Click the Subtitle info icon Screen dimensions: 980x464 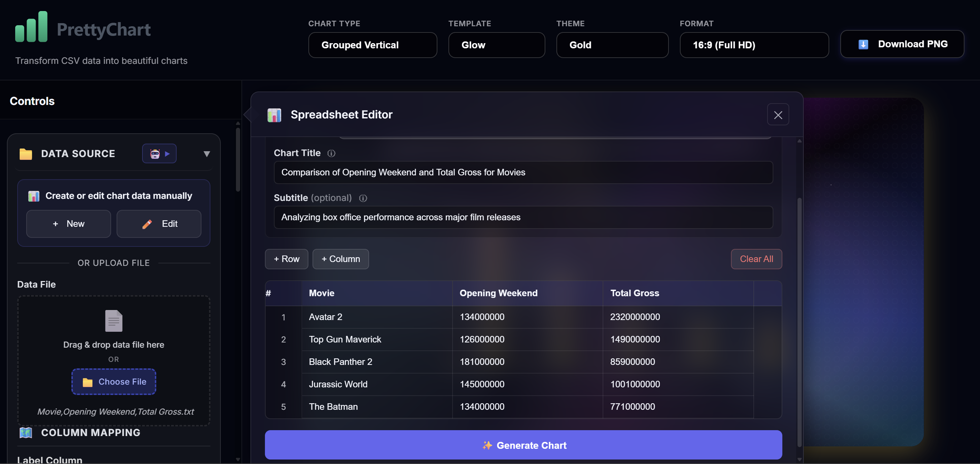tap(363, 198)
